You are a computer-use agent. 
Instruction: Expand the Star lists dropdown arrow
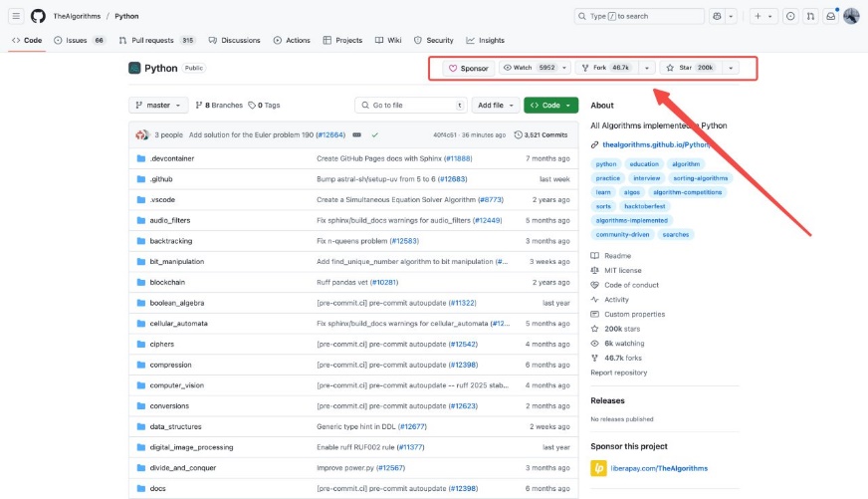point(732,68)
